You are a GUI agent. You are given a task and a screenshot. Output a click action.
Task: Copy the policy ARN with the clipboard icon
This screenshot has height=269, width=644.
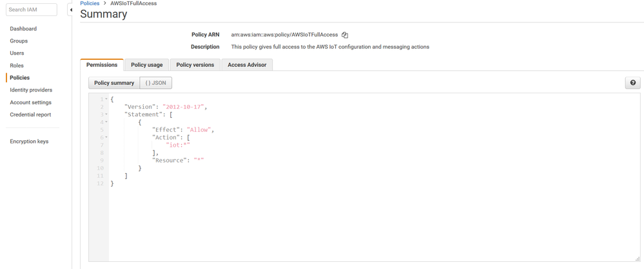click(345, 35)
